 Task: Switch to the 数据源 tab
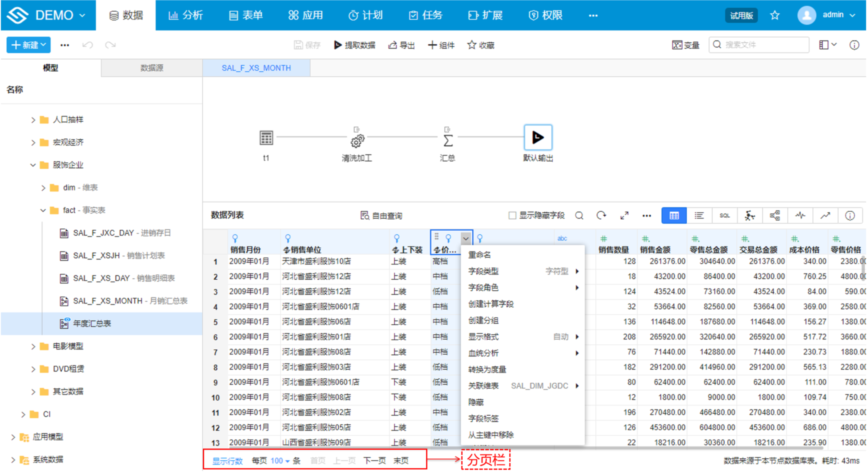pyautogui.click(x=151, y=68)
